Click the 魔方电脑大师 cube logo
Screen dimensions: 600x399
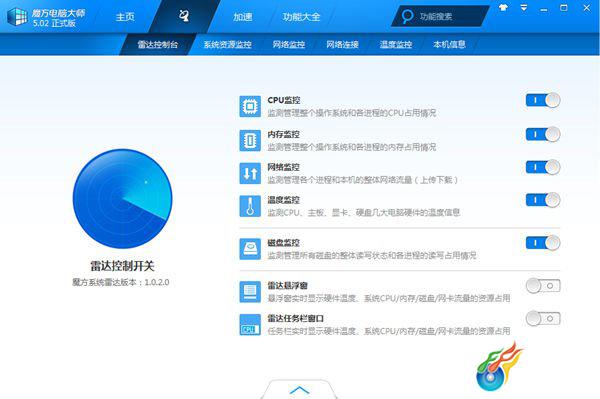(x=17, y=16)
